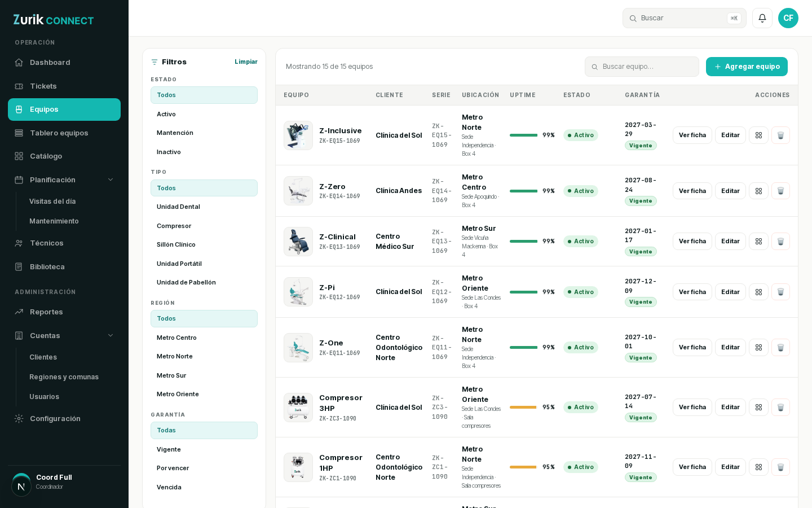
Task: Open the notifications bell
Action: [762, 18]
